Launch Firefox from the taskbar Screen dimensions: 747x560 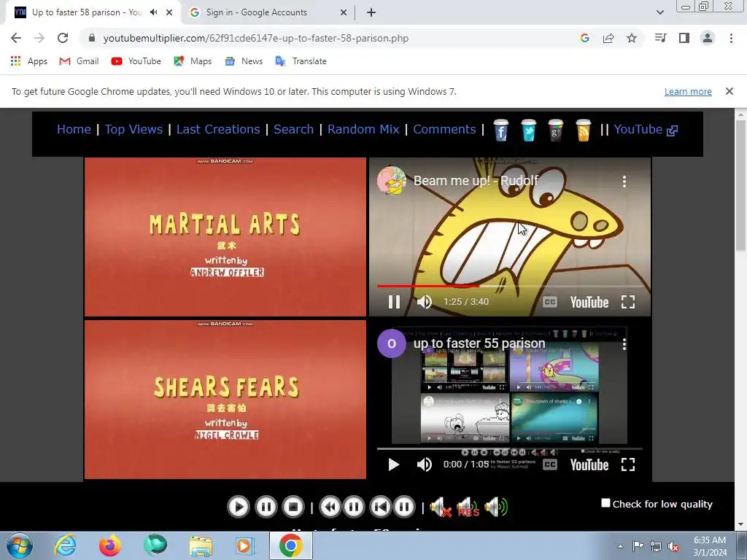pos(110,545)
